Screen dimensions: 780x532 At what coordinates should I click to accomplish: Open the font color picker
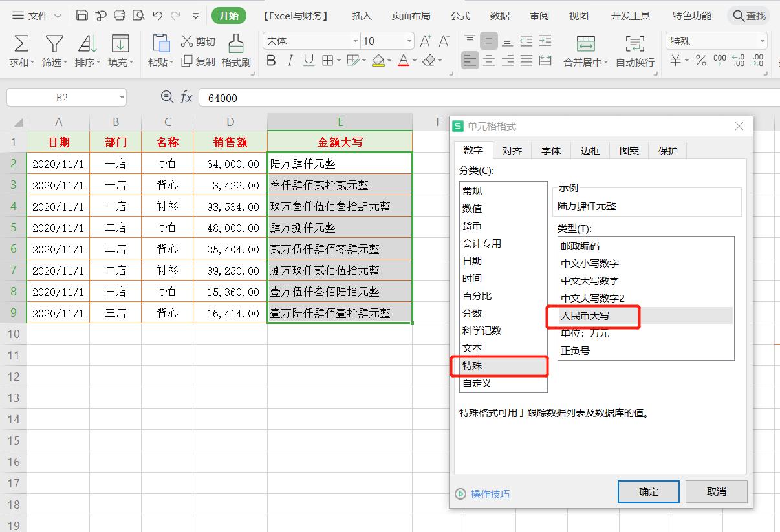tap(404, 60)
